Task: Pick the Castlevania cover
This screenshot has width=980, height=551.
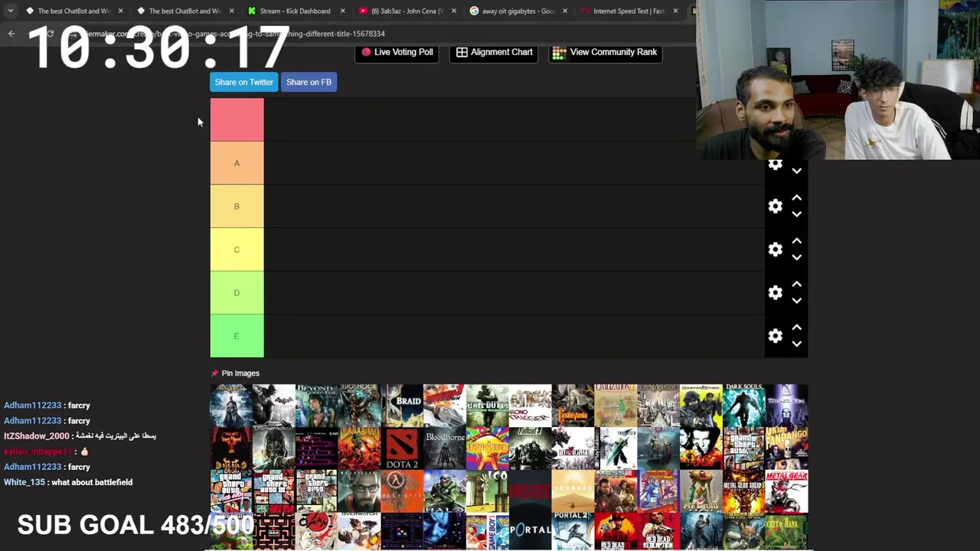Action: point(573,406)
